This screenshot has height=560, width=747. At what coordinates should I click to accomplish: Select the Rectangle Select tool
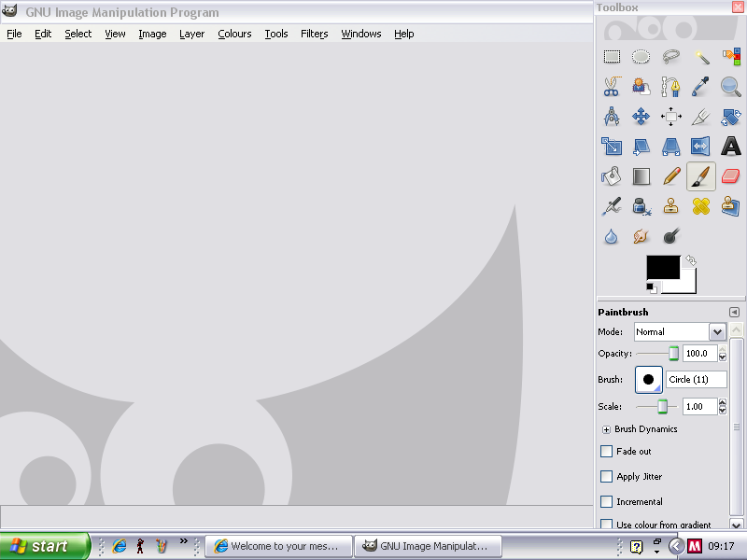click(613, 56)
